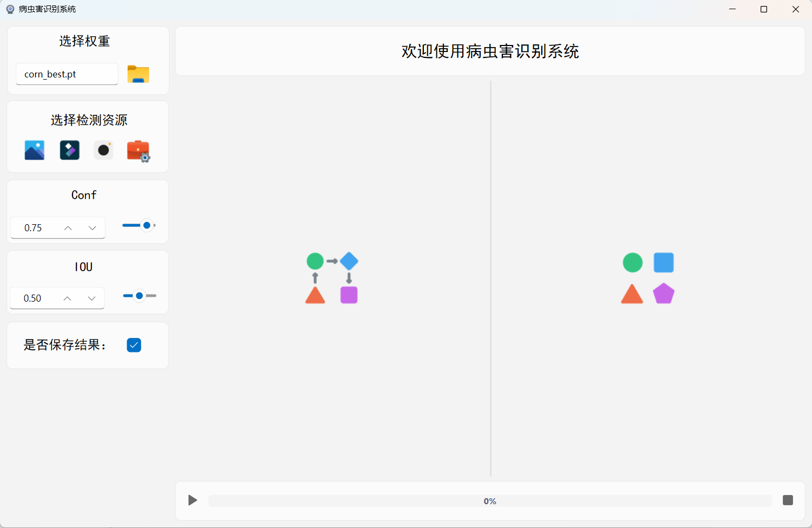812x528 pixels.
Task: Increase the Conf value with the up arrow
Action: pyautogui.click(x=68, y=228)
